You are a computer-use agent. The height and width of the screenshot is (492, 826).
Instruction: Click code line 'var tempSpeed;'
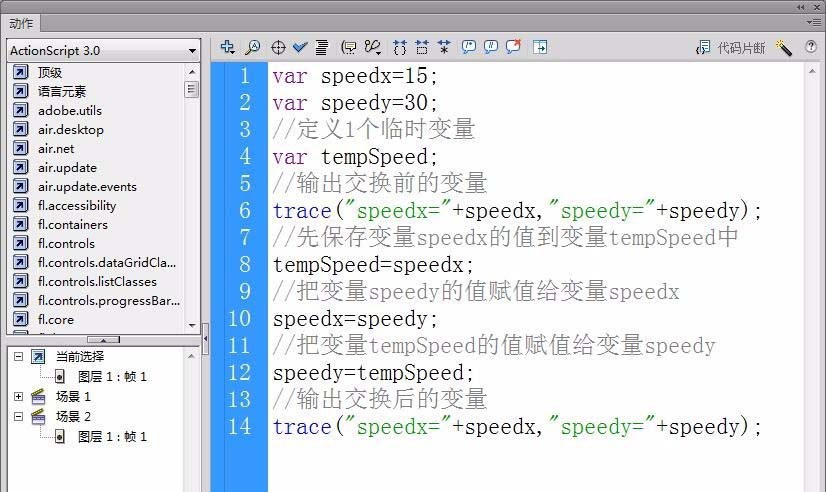point(355,157)
